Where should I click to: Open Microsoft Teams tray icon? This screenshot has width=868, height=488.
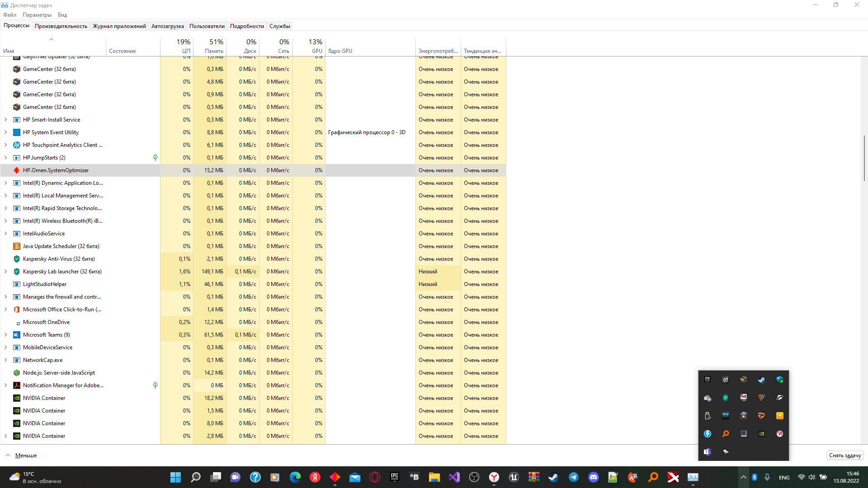pyautogui.click(x=708, y=452)
